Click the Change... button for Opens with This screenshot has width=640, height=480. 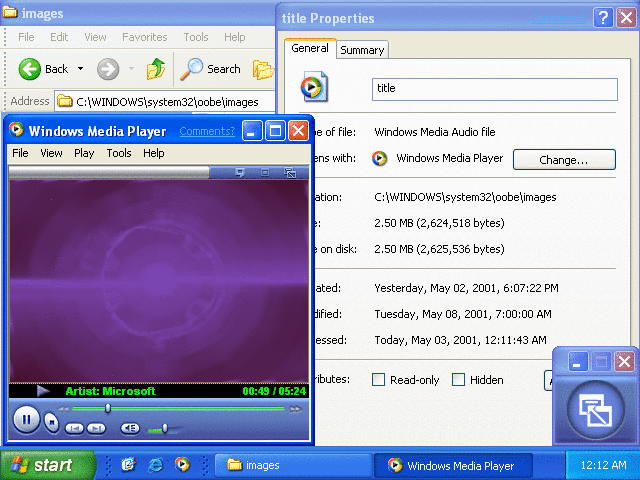coord(564,160)
